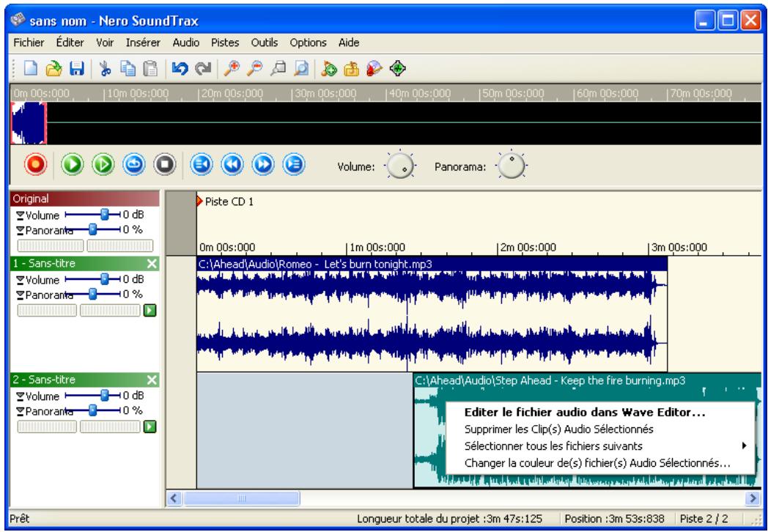
Task: Toggle loop playback with the blue loop button
Action: (133, 164)
